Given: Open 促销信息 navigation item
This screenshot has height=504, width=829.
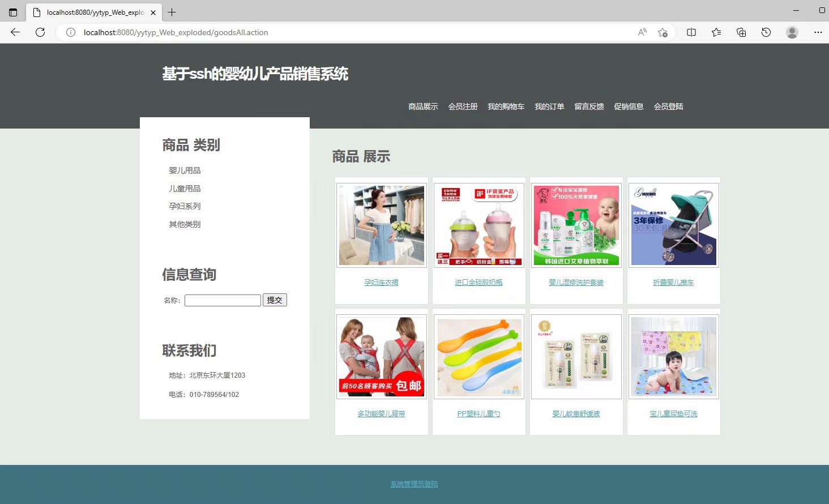Looking at the screenshot, I should [629, 106].
